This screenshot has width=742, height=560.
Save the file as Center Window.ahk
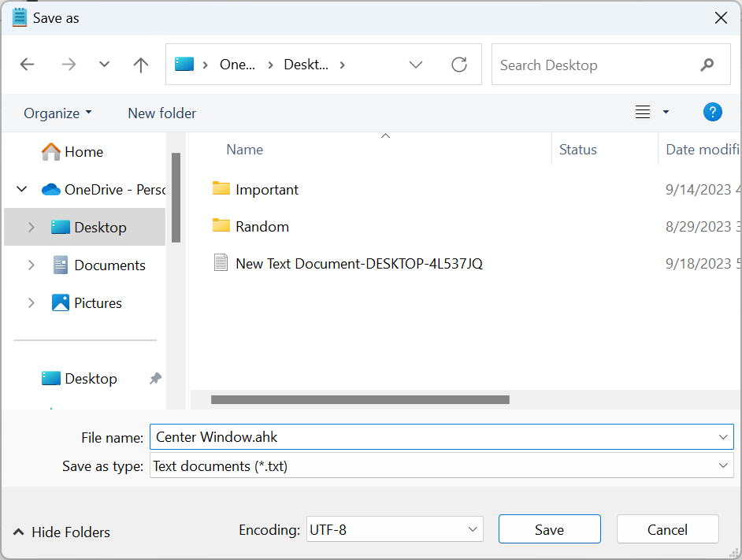pyautogui.click(x=549, y=528)
